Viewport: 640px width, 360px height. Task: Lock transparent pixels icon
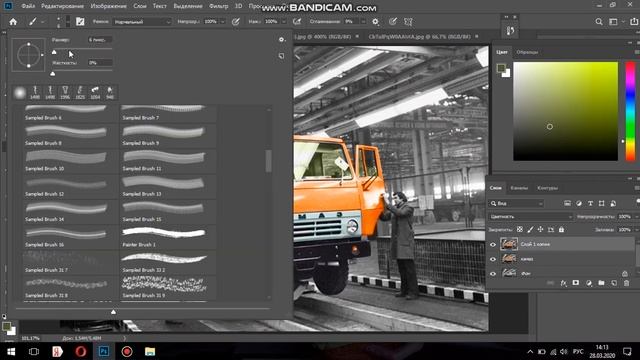click(520, 229)
